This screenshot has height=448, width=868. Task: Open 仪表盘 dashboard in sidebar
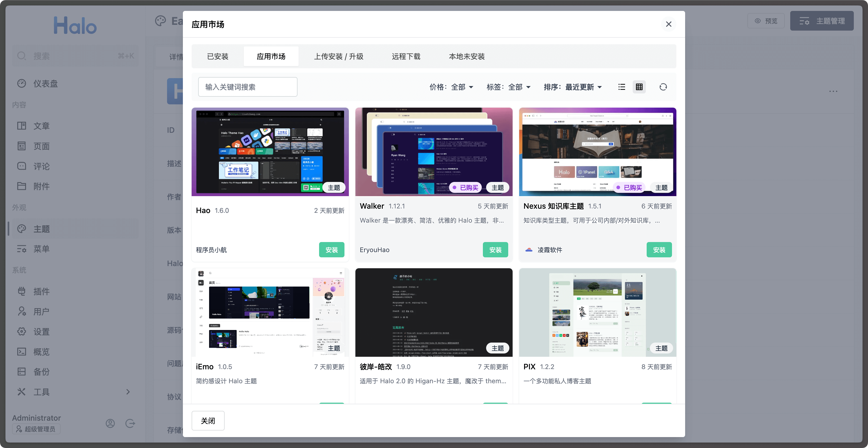pyautogui.click(x=76, y=84)
